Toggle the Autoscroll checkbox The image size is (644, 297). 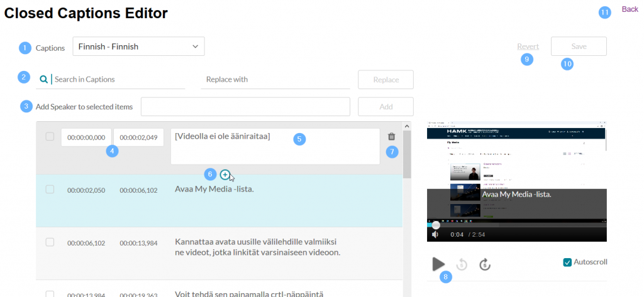pyautogui.click(x=567, y=262)
